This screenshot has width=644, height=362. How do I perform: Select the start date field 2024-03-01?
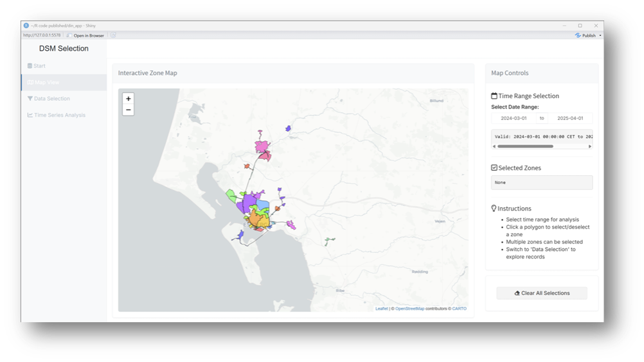[x=514, y=118]
